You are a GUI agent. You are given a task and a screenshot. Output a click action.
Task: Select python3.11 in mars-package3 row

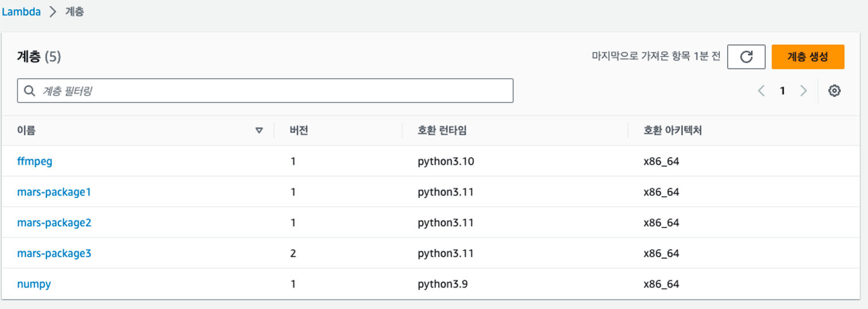[445, 253]
